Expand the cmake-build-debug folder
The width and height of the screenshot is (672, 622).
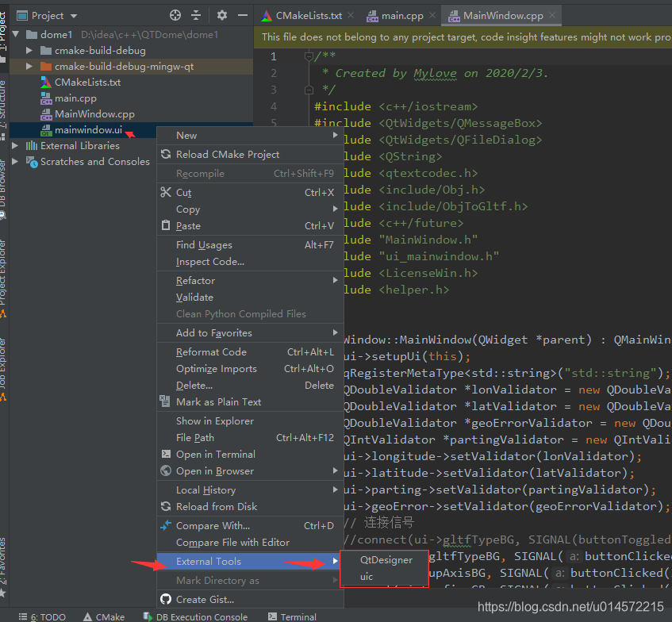point(30,52)
